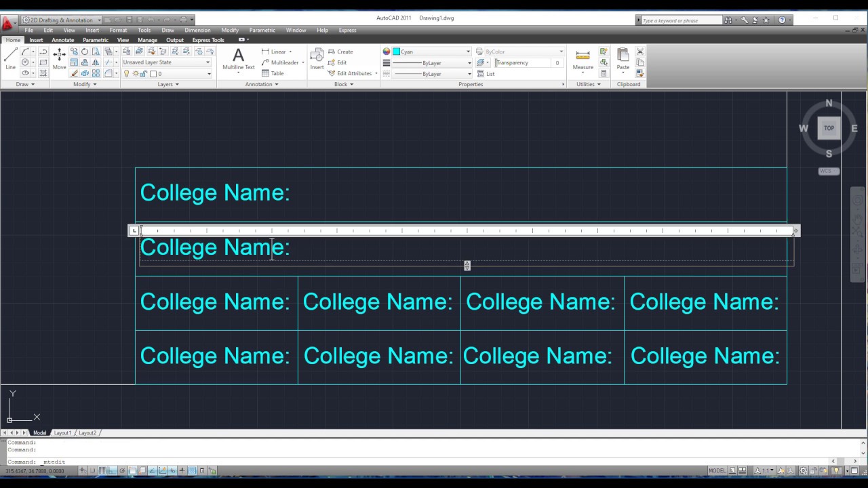Open the ByColor plot style dropdown

(x=519, y=52)
